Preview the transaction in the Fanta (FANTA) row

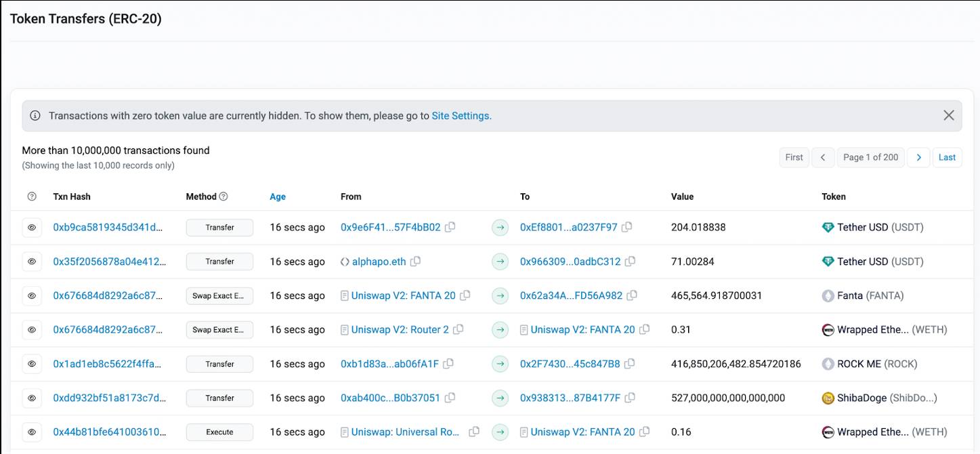pyautogui.click(x=32, y=295)
